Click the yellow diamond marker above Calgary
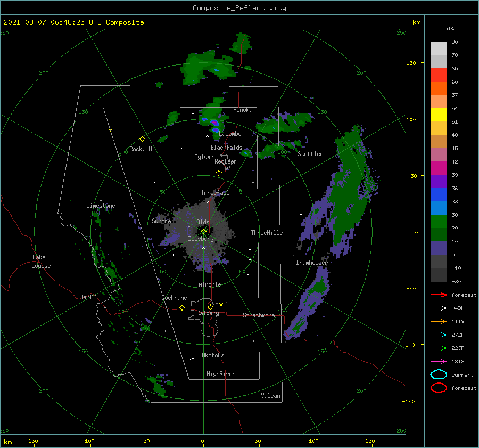Viewport: 479px width, 448px height. tap(210, 307)
